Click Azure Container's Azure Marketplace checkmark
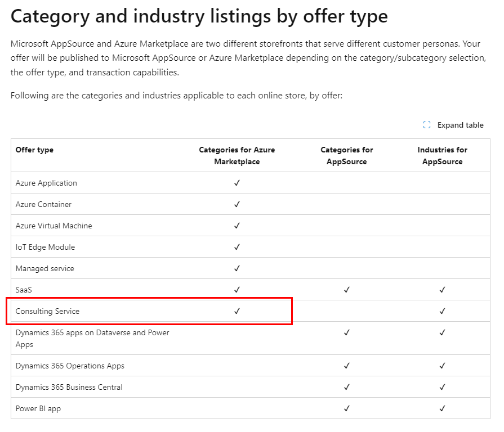The height and width of the screenshot is (432, 504). pos(237,204)
